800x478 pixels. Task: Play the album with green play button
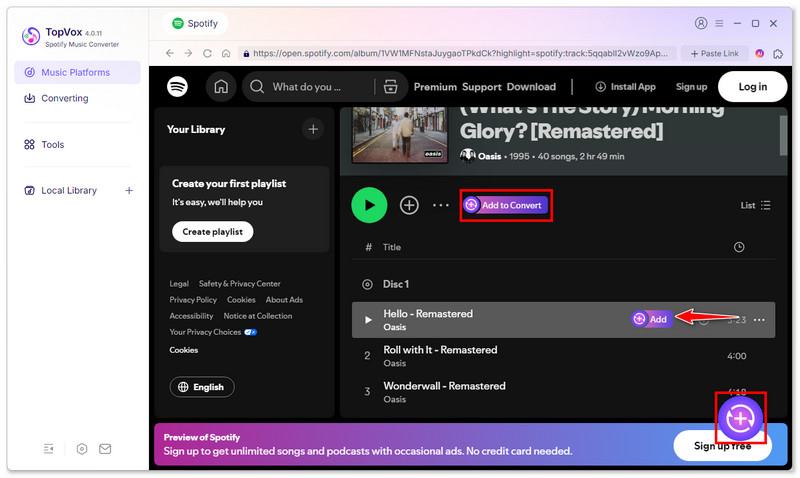click(369, 205)
